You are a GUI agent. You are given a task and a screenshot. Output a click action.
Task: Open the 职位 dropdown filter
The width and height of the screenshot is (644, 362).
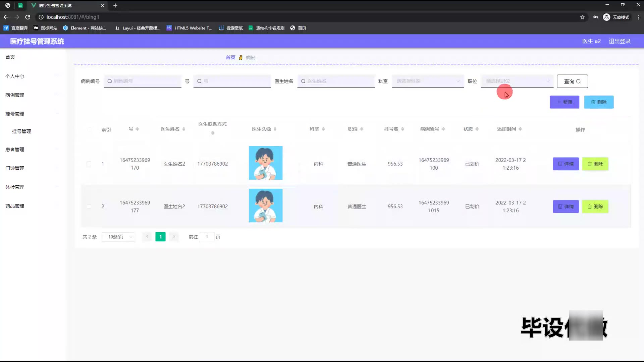click(517, 81)
